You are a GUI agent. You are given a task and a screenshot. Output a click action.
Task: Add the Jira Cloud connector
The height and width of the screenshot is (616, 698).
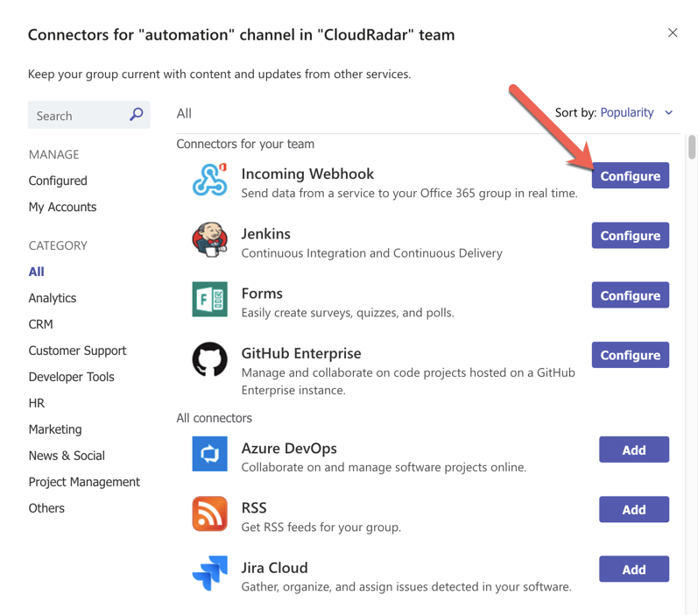tap(634, 569)
